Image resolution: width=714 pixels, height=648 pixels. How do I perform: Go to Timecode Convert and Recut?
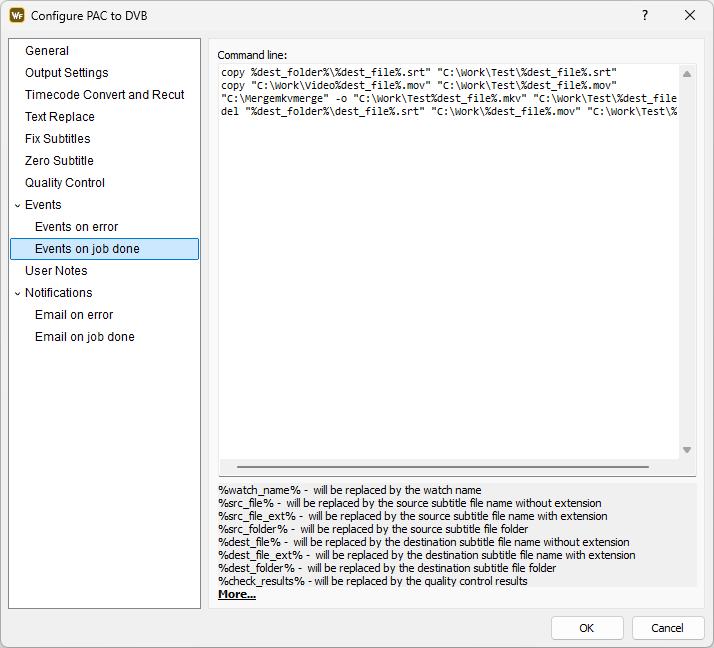coord(104,95)
